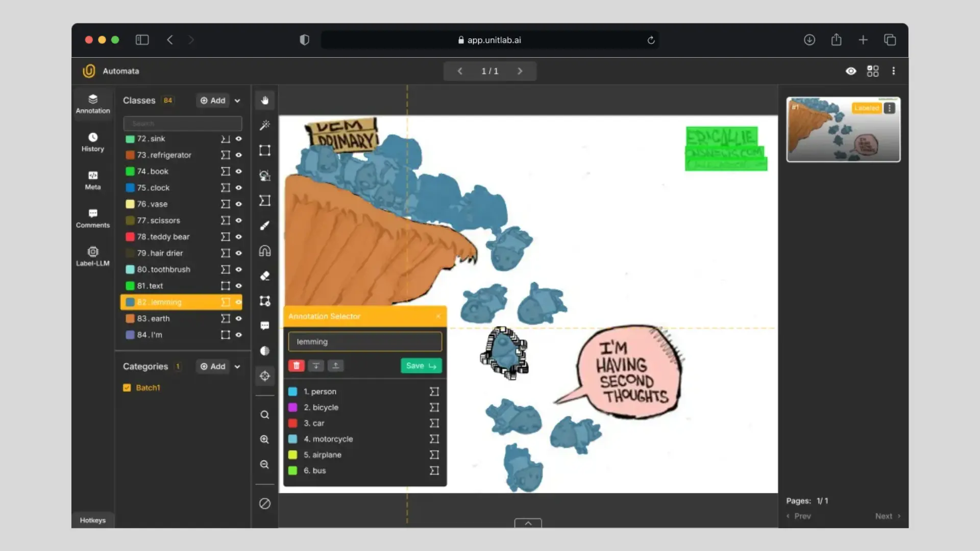Select the crosshair tool in toolbar
This screenshot has width=980, height=551.
(264, 376)
